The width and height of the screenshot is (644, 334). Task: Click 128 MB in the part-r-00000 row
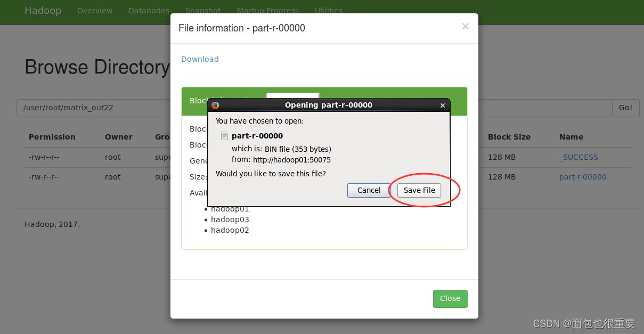[x=502, y=177]
